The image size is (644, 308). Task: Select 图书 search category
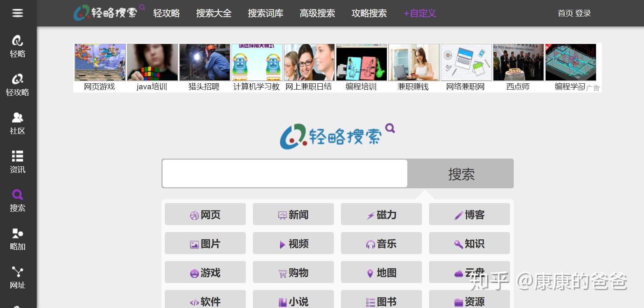pos(381,299)
